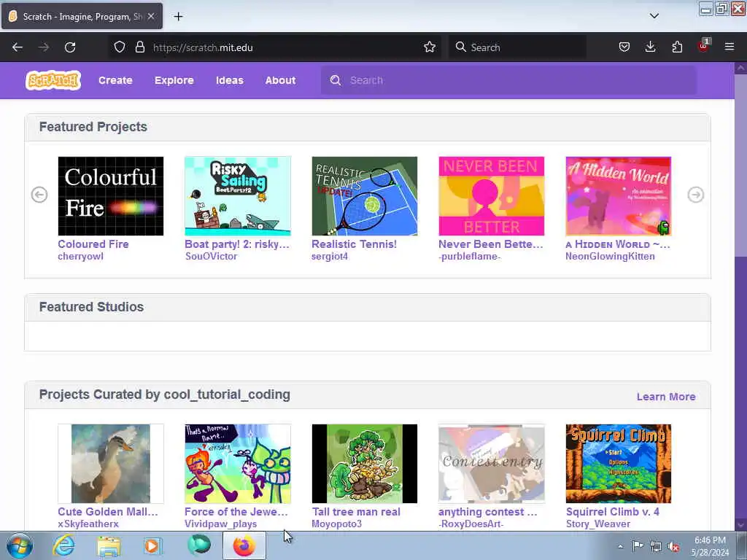Open the Pocket save icon
The width and height of the screenshot is (747, 560).
click(x=624, y=47)
